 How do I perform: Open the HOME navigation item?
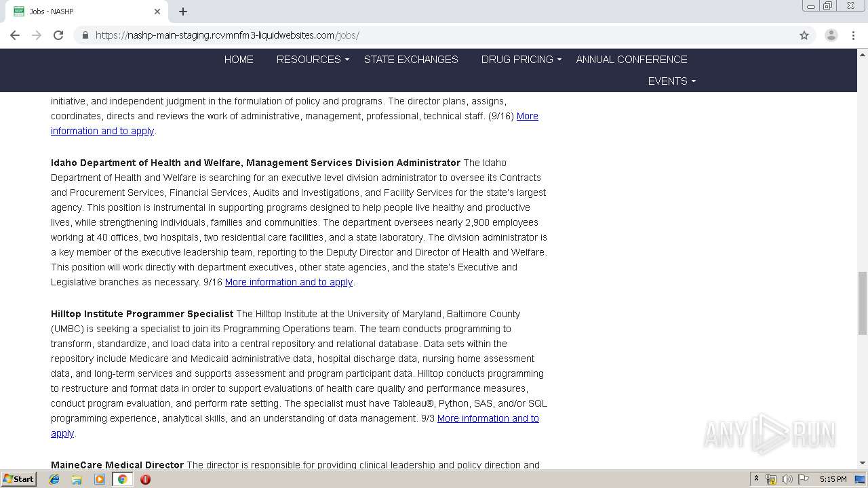pyautogui.click(x=239, y=60)
